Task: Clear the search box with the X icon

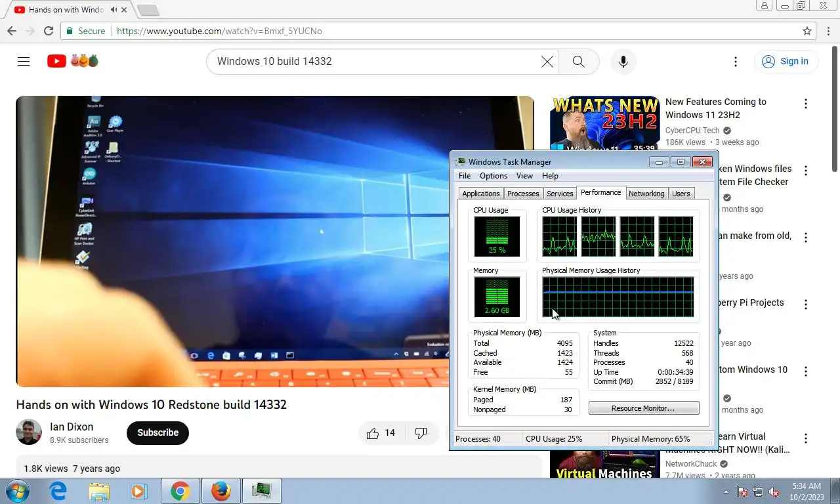Action: coord(547,61)
